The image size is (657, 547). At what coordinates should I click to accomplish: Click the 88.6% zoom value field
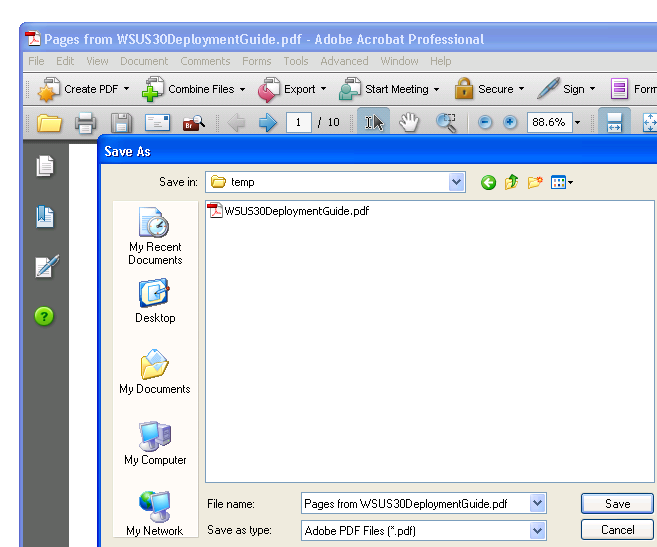(549, 122)
